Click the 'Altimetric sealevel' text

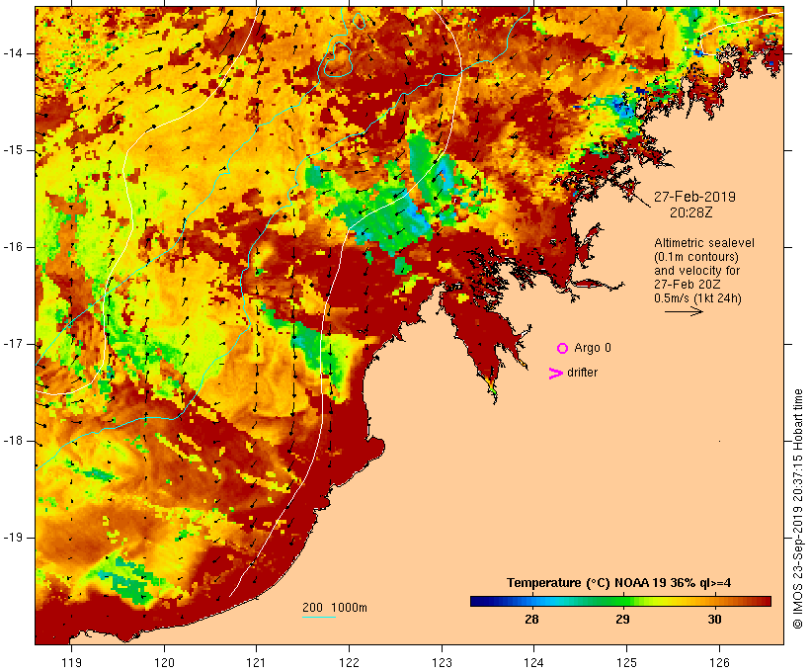[x=704, y=243]
